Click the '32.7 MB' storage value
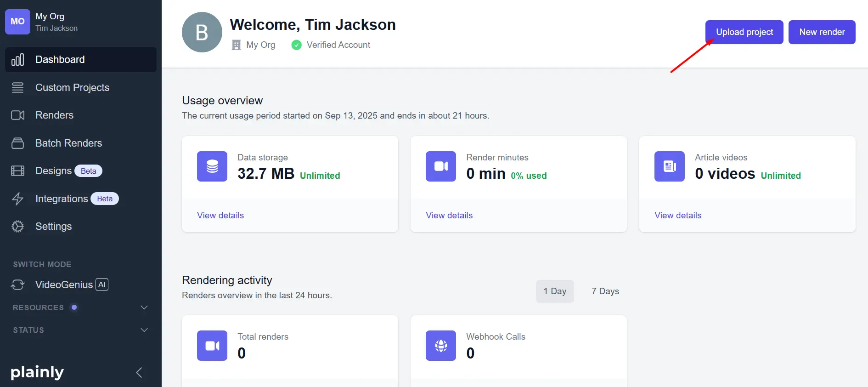 click(266, 174)
